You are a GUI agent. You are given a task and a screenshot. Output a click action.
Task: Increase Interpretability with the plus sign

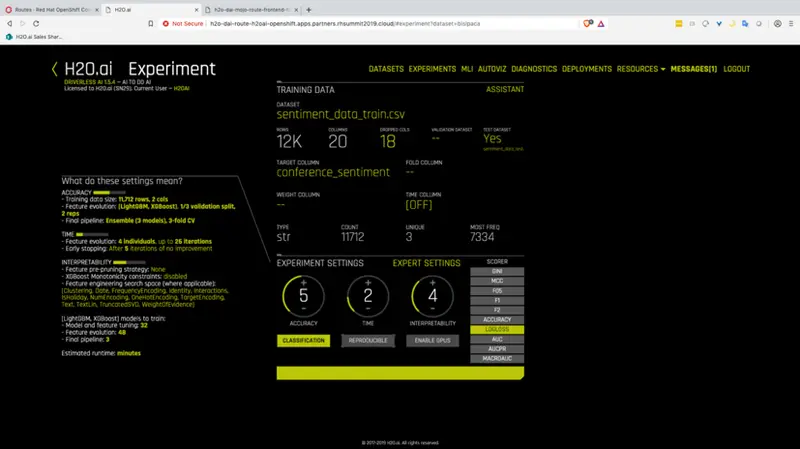433,283
